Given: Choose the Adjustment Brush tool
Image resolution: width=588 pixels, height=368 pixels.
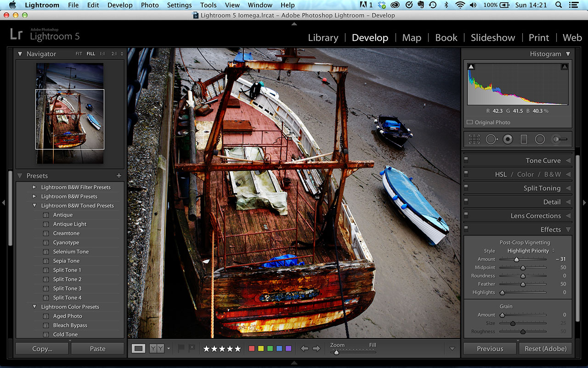Looking at the screenshot, I should pos(560,139).
